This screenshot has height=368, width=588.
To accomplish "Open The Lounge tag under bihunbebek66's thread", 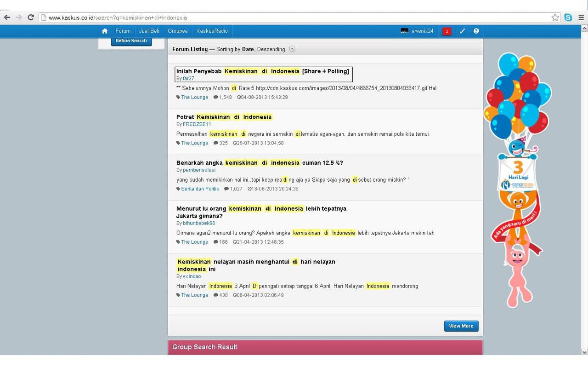I will pos(194,242).
